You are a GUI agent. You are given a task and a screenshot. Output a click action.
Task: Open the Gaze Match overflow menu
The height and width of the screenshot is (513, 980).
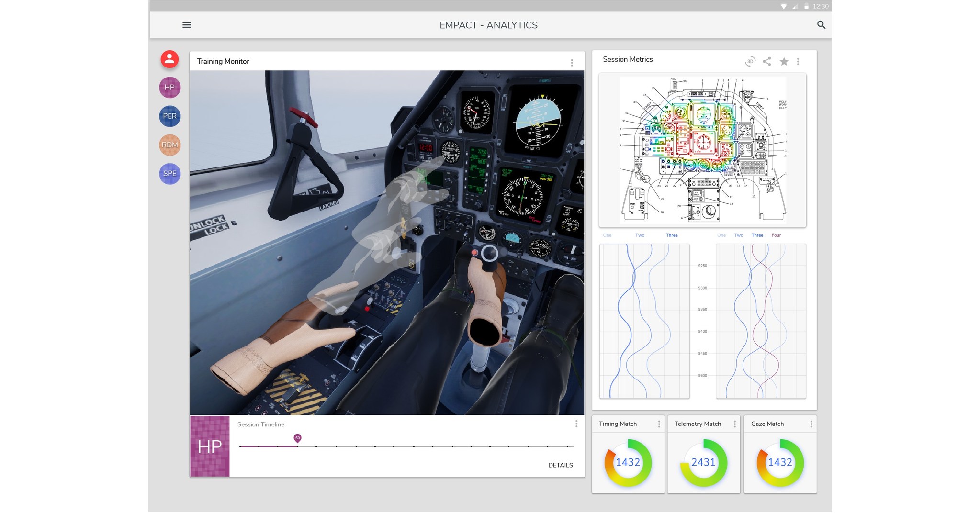pyautogui.click(x=811, y=424)
